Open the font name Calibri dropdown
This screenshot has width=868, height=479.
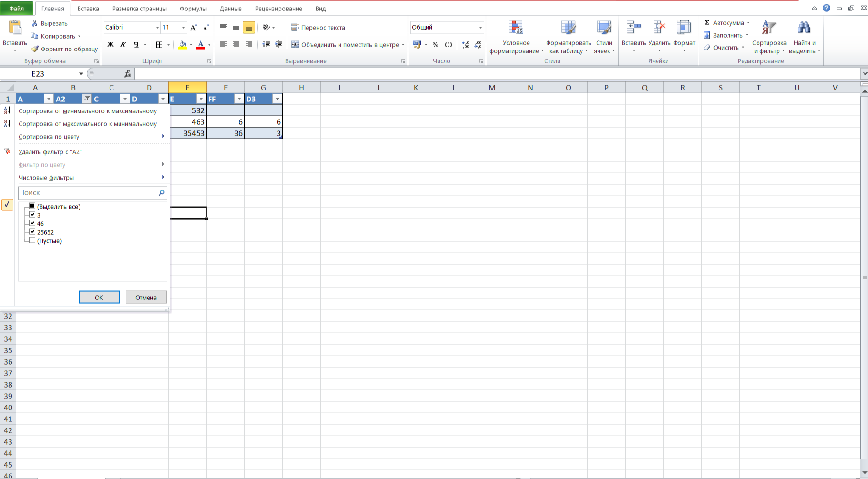157,28
